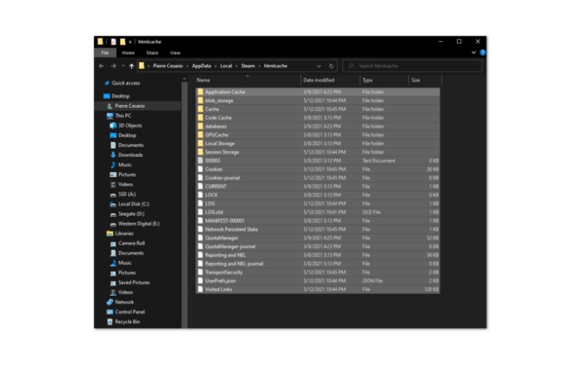Click the UserPrefs.json file icon
Viewport: 572px width, 392px height.
(201, 281)
